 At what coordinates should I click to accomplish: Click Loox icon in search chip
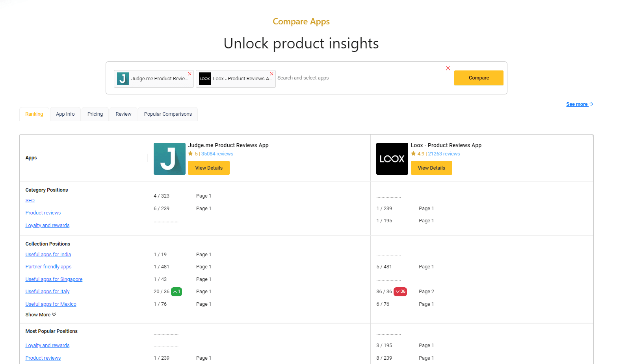205,79
